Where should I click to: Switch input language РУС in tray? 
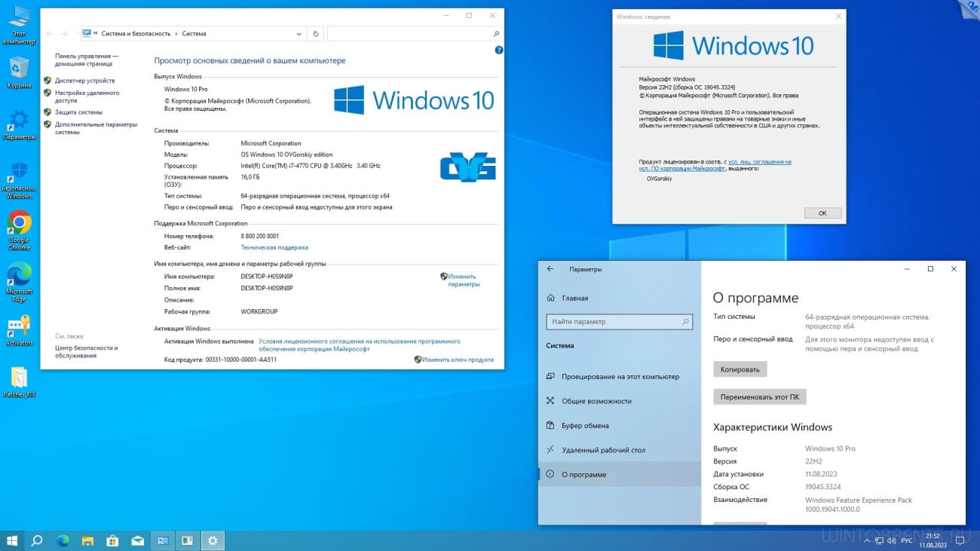click(x=907, y=540)
